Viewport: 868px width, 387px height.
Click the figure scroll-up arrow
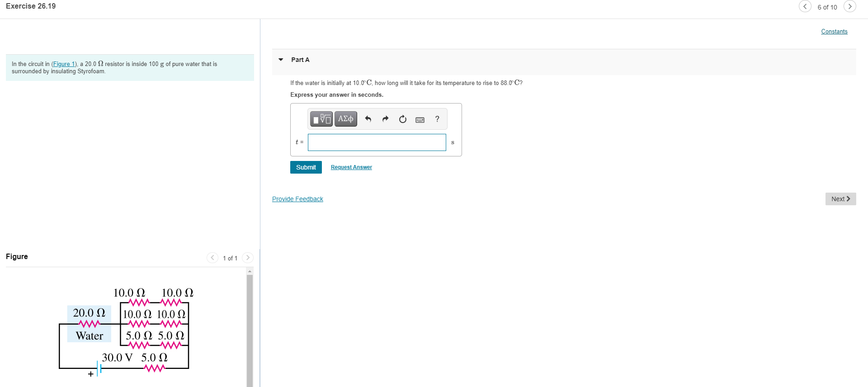[250, 271]
